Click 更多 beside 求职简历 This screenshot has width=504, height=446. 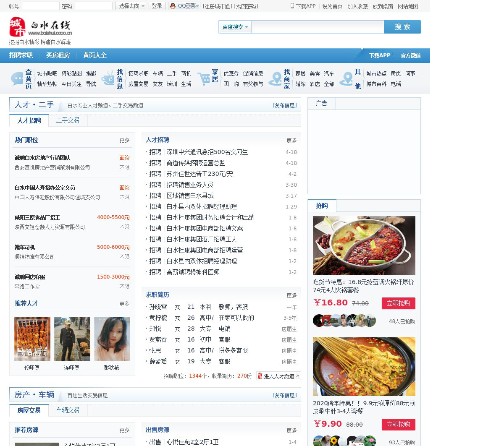point(291,295)
